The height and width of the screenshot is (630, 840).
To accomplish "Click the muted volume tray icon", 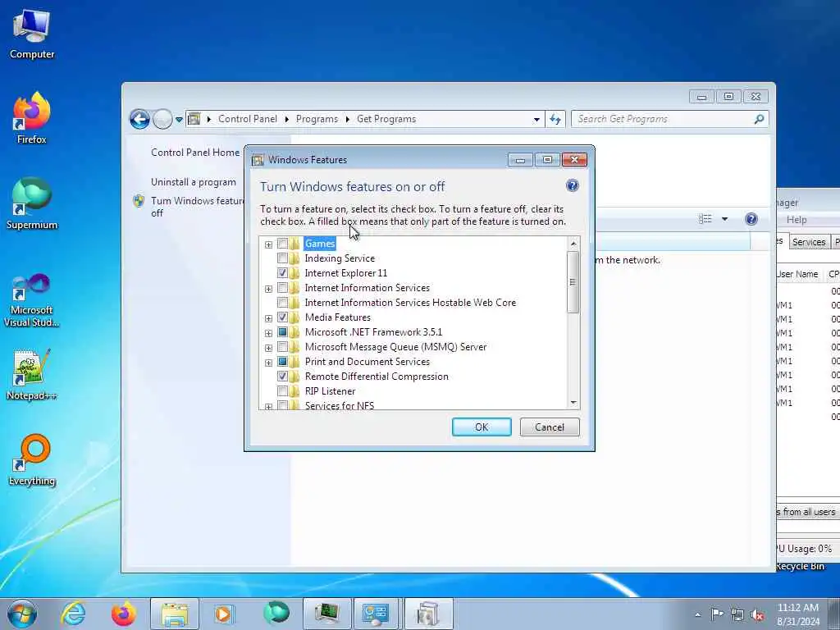I will [757, 615].
